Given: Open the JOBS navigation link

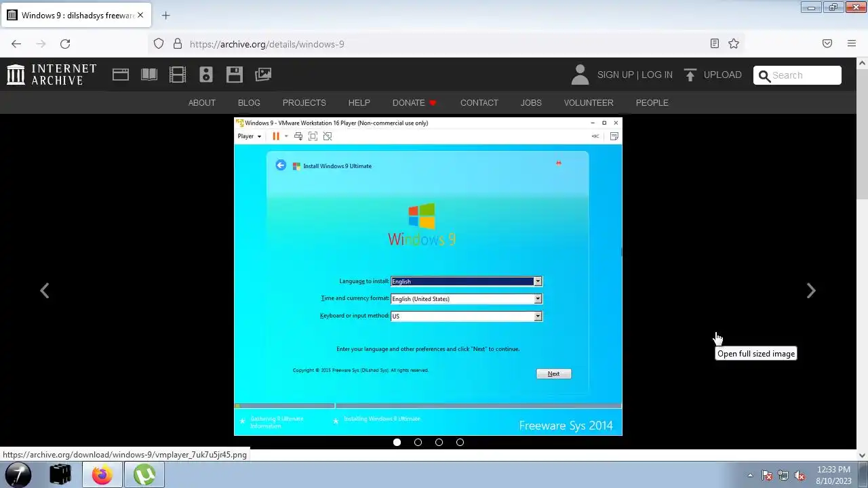Looking at the screenshot, I should point(531,102).
